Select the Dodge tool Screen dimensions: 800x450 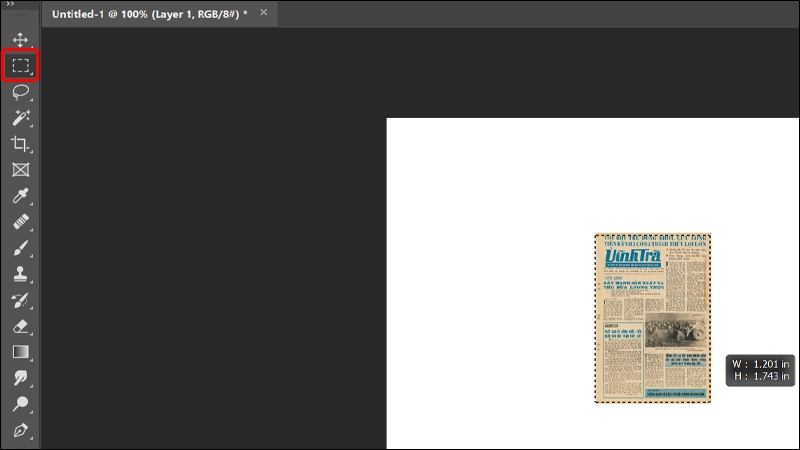20,404
